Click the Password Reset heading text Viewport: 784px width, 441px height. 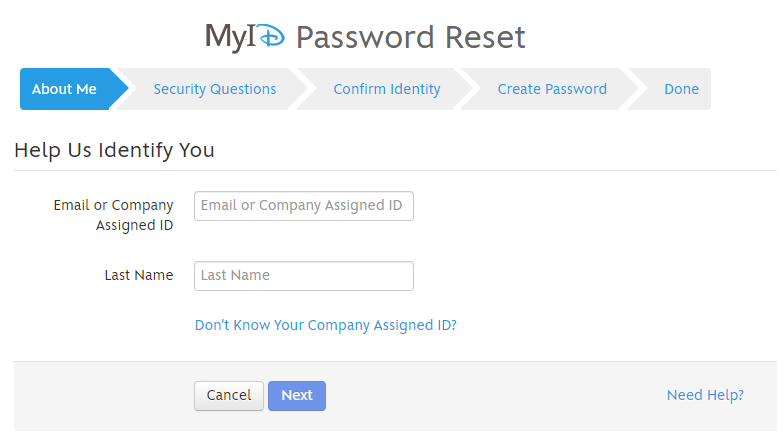410,38
